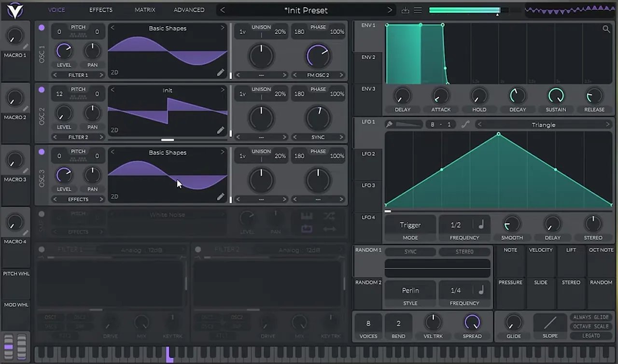Enable Filter 2 power button
Image resolution: width=618 pixels, height=364 pixels.
[x=198, y=250]
